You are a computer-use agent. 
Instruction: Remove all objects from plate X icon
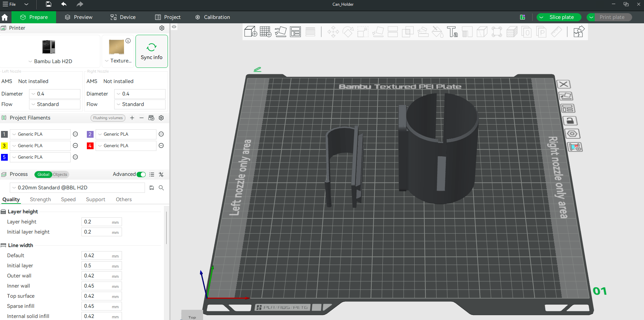(x=563, y=84)
